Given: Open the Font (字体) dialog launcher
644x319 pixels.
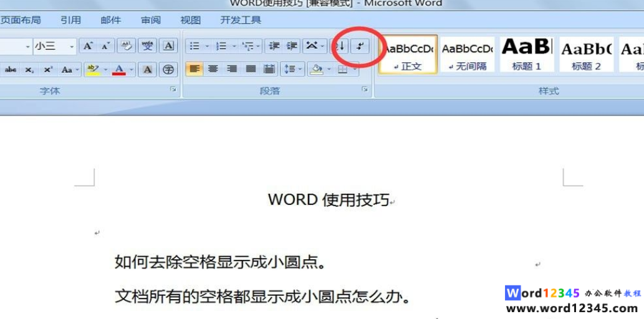Looking at the screenshot, I should (173, 89).
